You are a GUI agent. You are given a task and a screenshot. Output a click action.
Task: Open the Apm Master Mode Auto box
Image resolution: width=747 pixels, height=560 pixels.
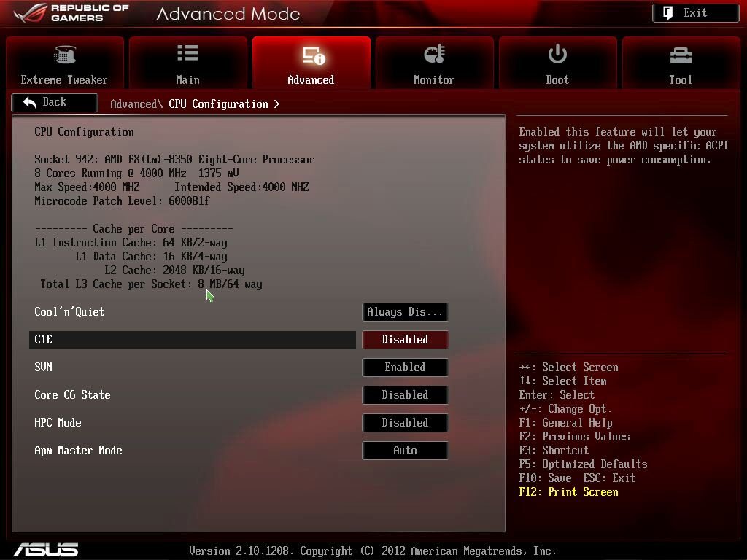tap(405, 451)
